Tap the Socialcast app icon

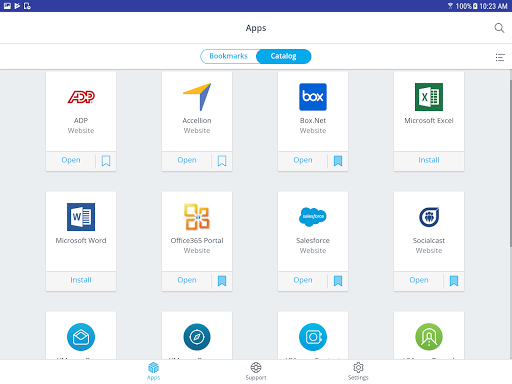(429, 217)
